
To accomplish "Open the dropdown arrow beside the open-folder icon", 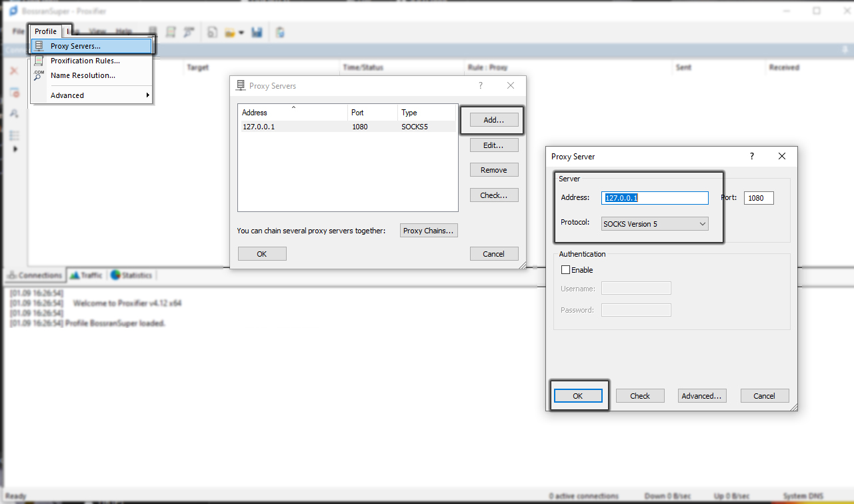I will 241,33.
